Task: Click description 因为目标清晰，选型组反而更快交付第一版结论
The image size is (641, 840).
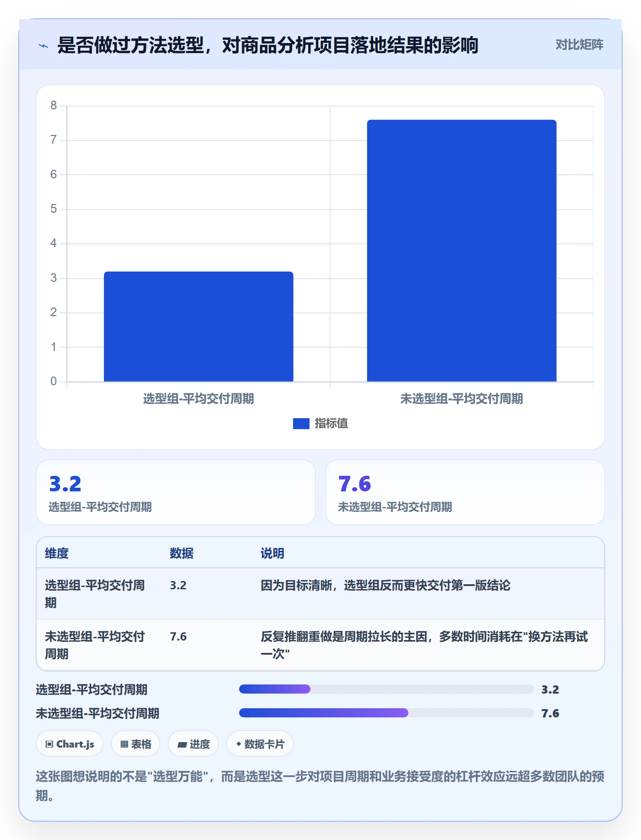Action: click(x=386, y=585)
